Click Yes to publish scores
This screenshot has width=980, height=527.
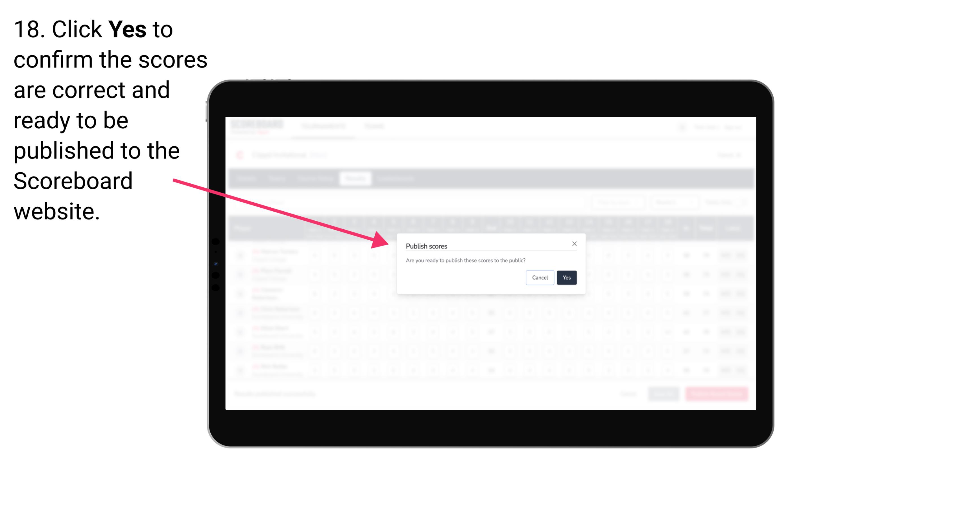pos(566,277)
